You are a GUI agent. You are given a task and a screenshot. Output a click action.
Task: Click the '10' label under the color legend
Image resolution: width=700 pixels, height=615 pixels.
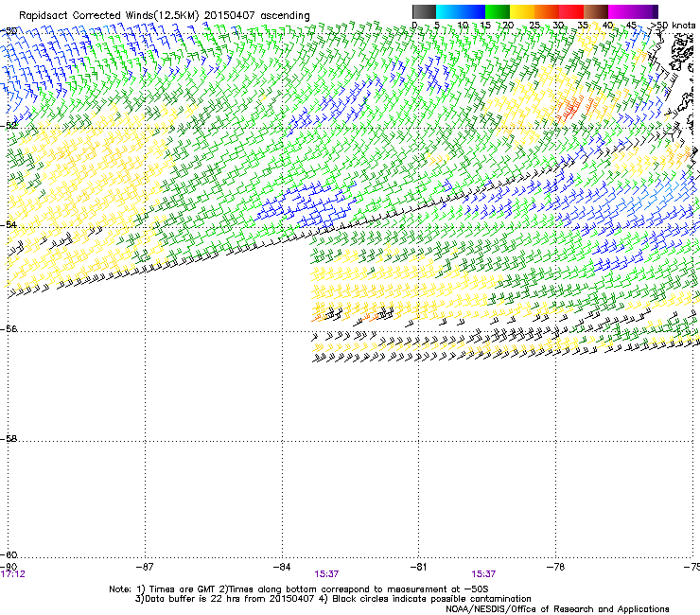463,26
